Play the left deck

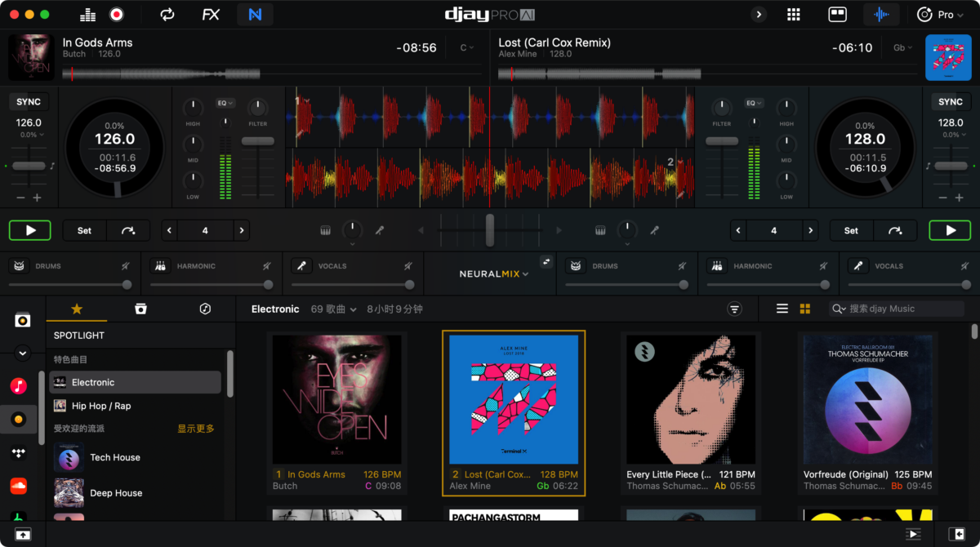(x=30, y=230)
